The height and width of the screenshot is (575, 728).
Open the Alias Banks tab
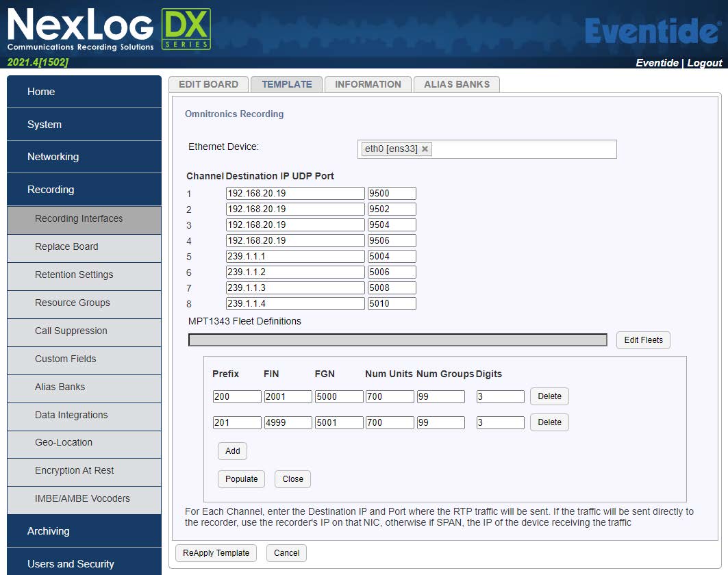(456, 84)
